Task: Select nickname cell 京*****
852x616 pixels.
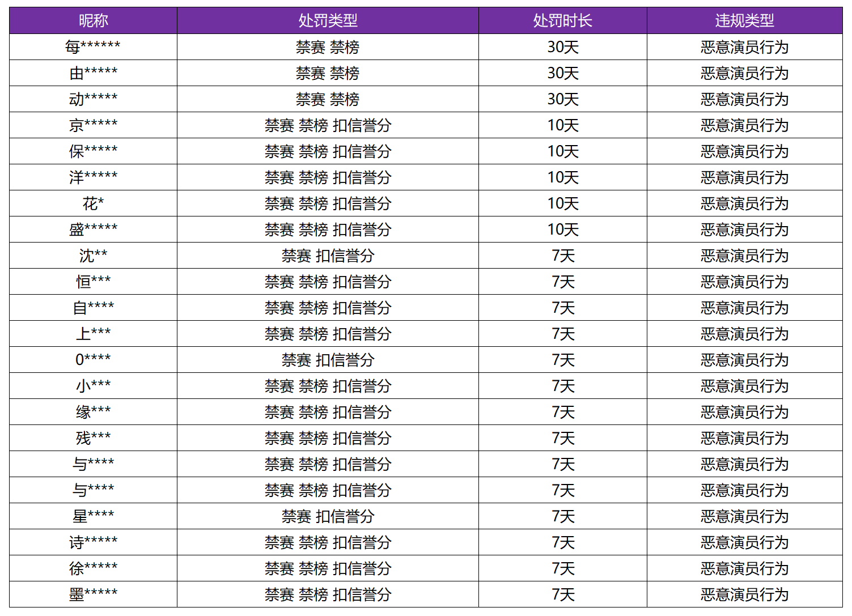Action: click(x=93, y=125)
